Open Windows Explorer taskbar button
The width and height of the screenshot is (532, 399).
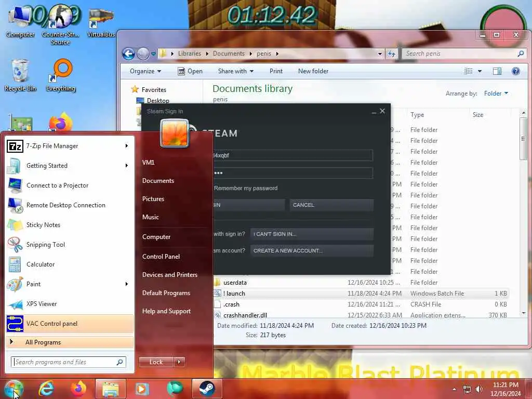coord(111,389)
